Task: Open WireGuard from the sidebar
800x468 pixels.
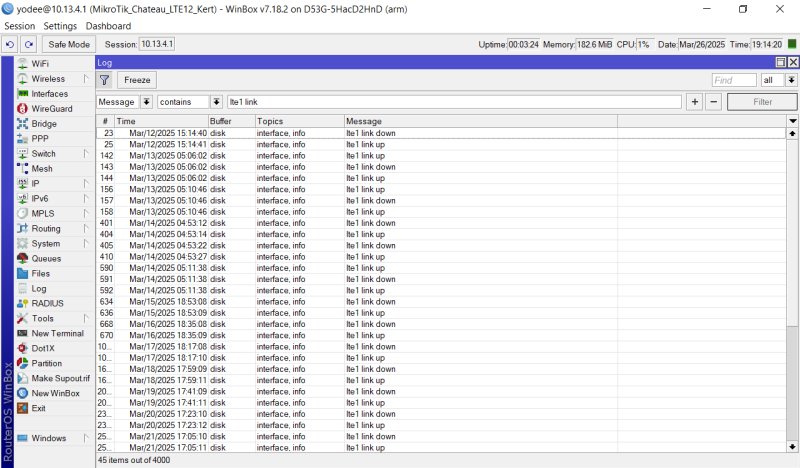Action: tap(54, 109)
